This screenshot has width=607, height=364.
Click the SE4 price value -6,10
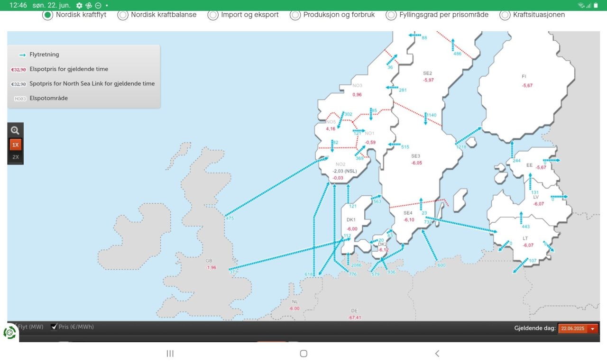[408, 220]
